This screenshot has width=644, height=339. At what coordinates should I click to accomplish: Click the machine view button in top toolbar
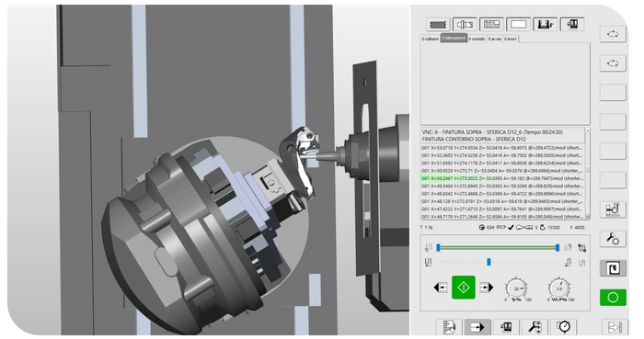(572, 25)
